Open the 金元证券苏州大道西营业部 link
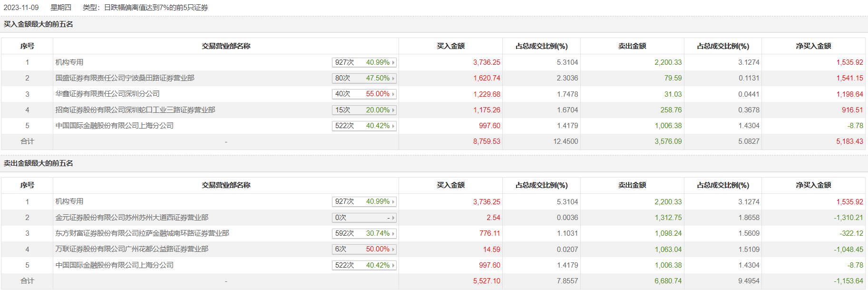Viewport: 868px width, 290px height. click(x=132, y=218)
